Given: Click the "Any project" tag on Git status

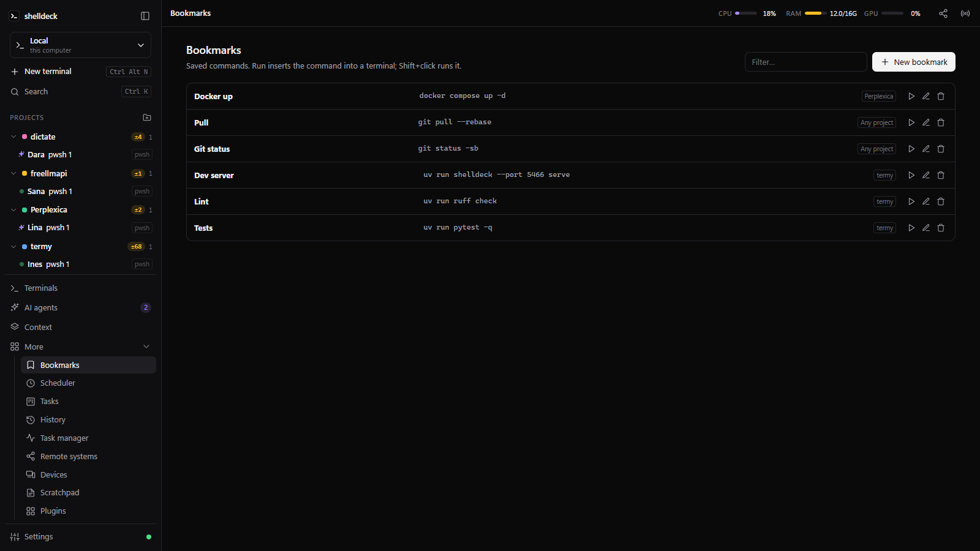Looking at the screenshot, I should (x=876, y=149).
